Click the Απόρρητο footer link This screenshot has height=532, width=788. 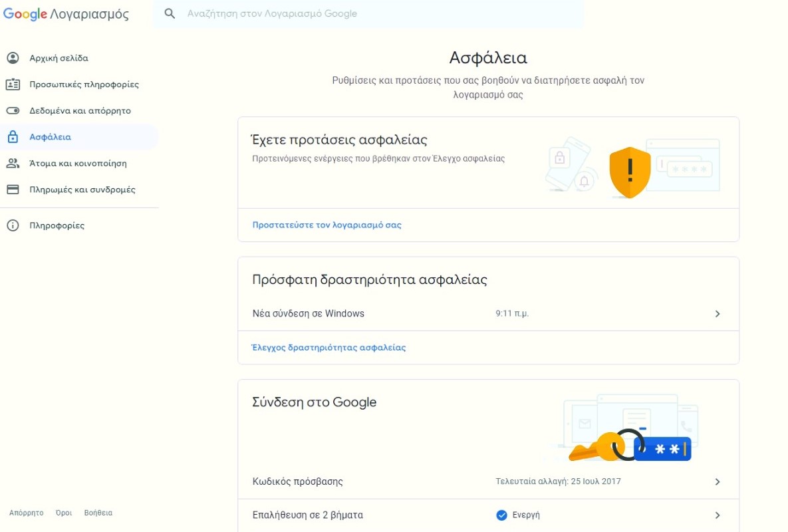[x=26, y=513]
